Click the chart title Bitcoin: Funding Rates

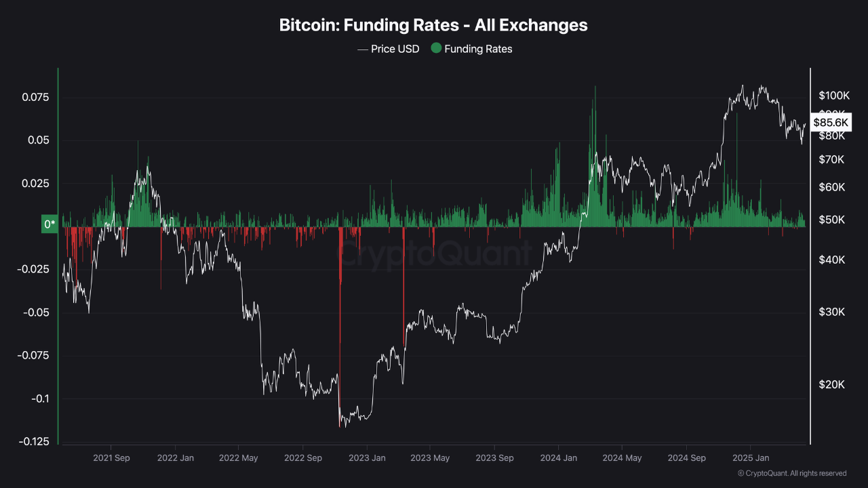(x=433, y=25)
